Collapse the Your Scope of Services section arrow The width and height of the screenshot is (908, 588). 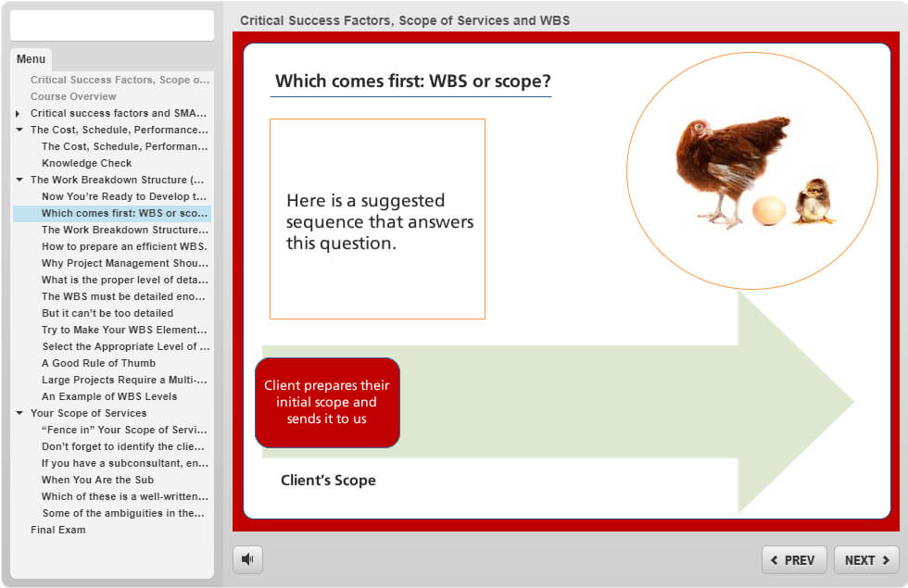(19, 413)
